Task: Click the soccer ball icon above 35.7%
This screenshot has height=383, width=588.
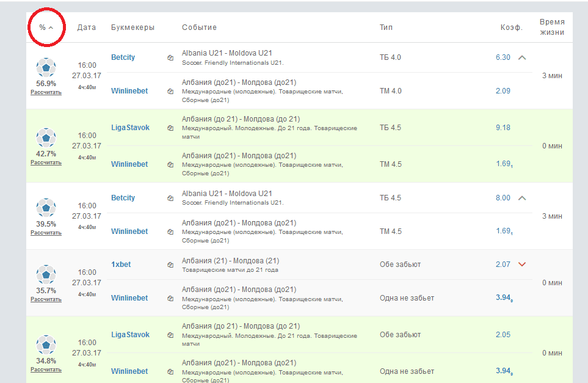Action: (46, 274)
